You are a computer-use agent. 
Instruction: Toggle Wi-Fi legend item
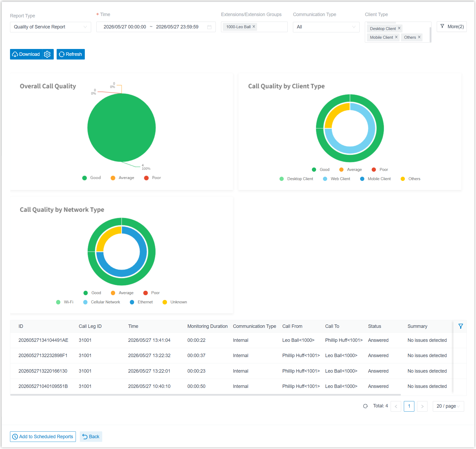(65, 302)
